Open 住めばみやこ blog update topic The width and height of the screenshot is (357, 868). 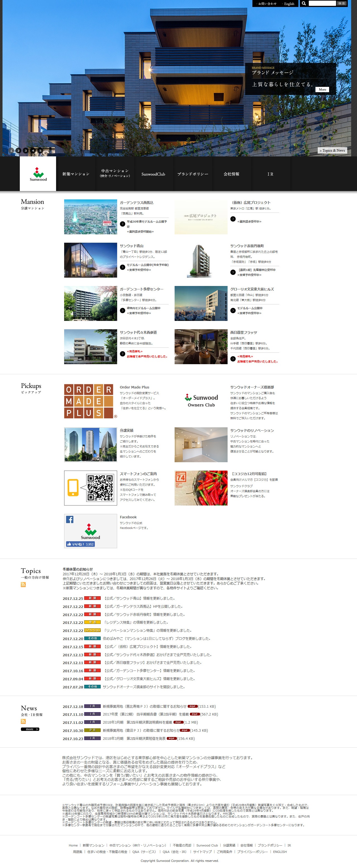tap(157, 638)
